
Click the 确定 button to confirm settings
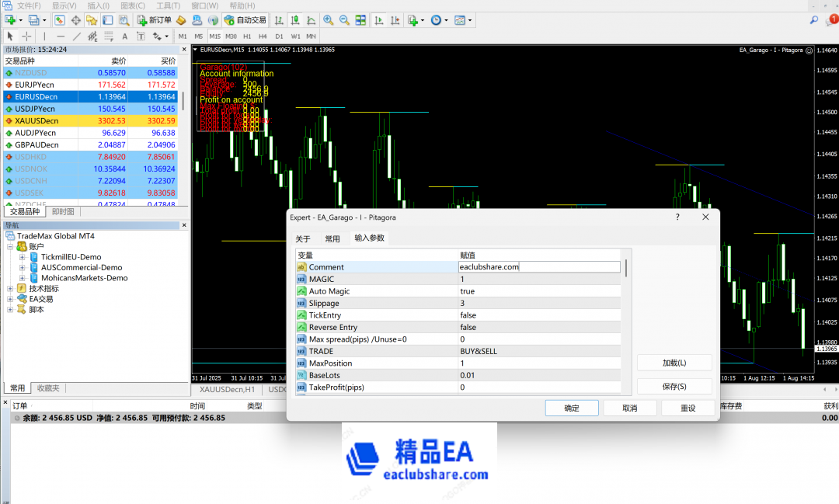click(x=572, y=408)
